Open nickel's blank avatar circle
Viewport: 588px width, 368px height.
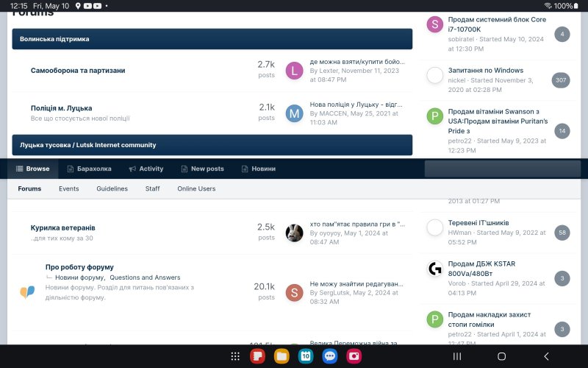point(435,75)
